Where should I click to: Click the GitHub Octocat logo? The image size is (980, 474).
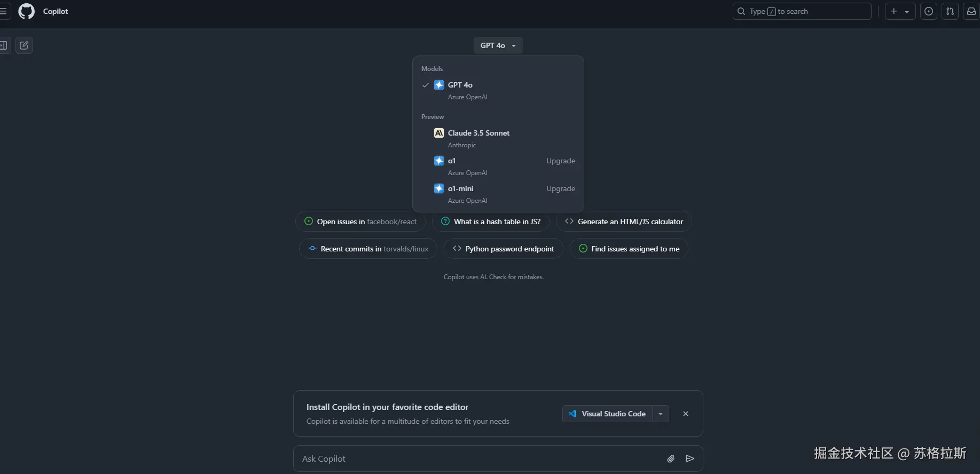26,11
